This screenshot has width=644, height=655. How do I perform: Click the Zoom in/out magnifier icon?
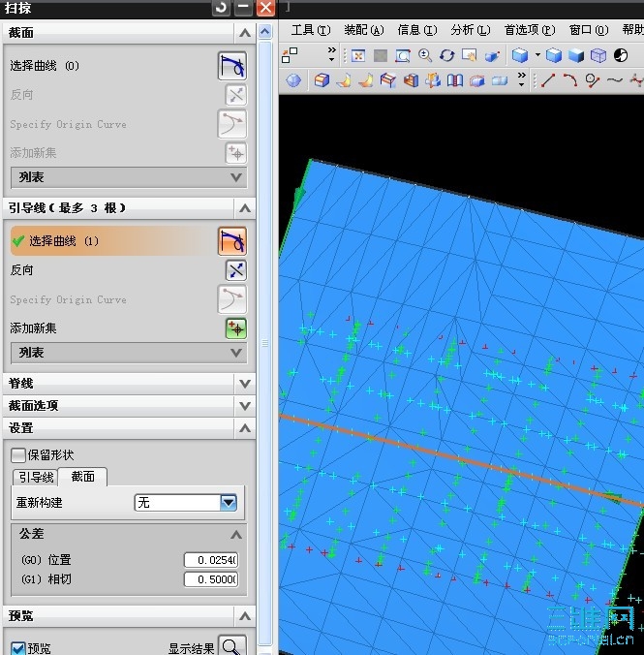(425, 55)
